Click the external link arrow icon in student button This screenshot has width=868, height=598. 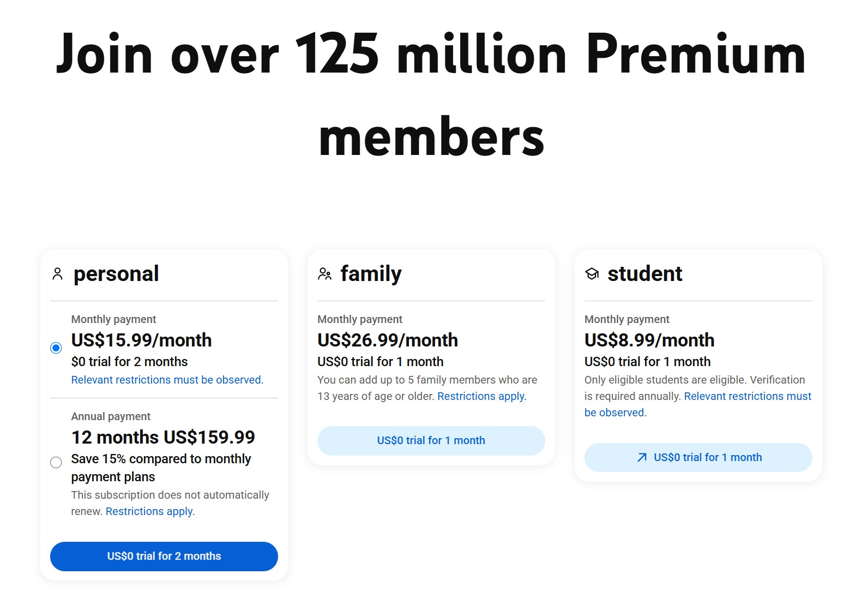(642, 457)
